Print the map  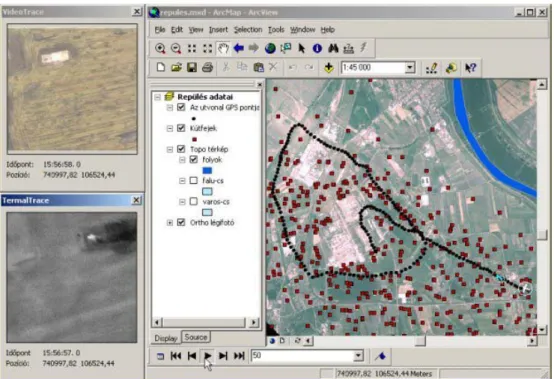(x=207, y=67)
